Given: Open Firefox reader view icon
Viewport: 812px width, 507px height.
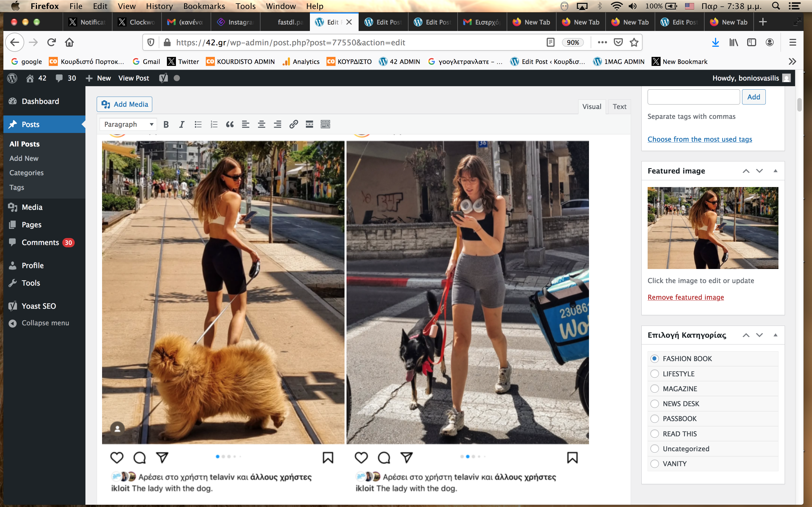Looking at the screenshot, I should 550,42.
